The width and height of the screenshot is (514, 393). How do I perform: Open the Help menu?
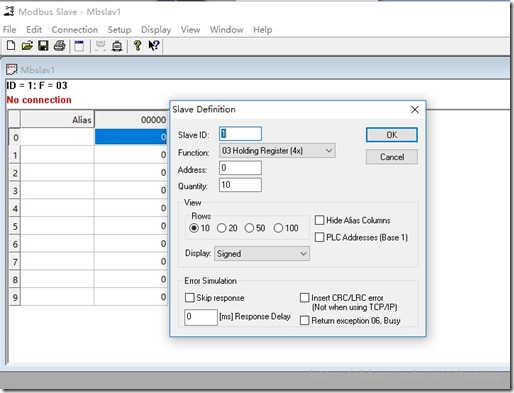tap(263, 30)
